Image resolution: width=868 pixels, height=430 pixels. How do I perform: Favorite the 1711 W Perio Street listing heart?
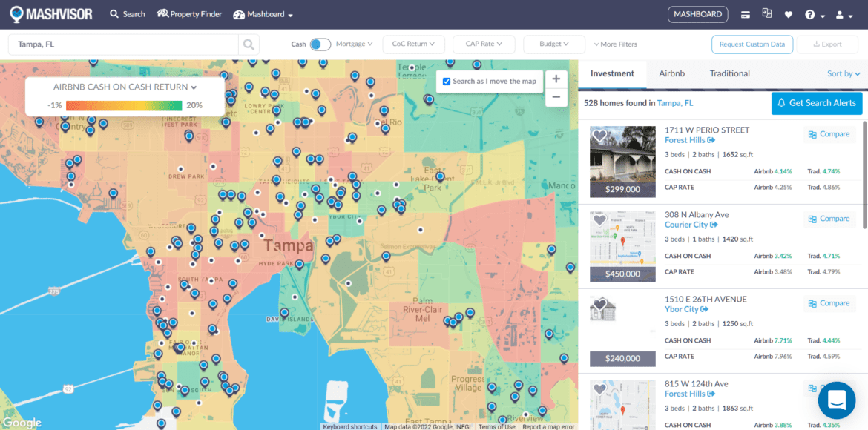pos(599,136)
